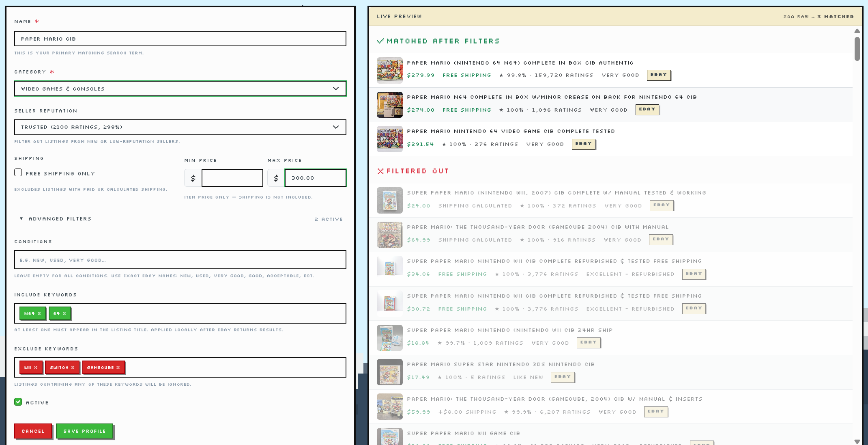The width and height of the screenshot is (868, 445).
Task: Click the Cancel button
Action: (x=33, y=431)
